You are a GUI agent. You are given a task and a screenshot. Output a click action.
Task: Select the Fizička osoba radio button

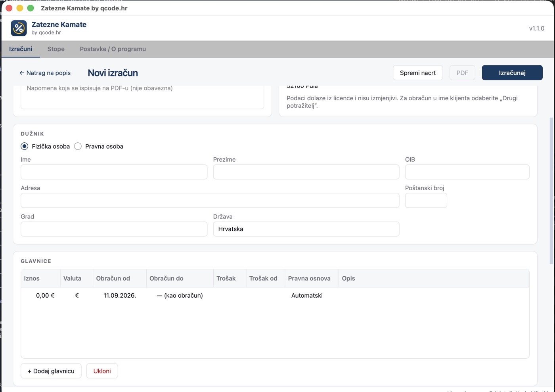[x=25, y=146]
